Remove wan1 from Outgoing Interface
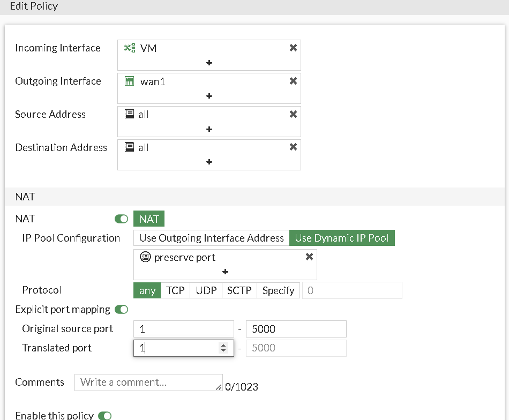Screen dimensions: 509x420 pos(293,81)
